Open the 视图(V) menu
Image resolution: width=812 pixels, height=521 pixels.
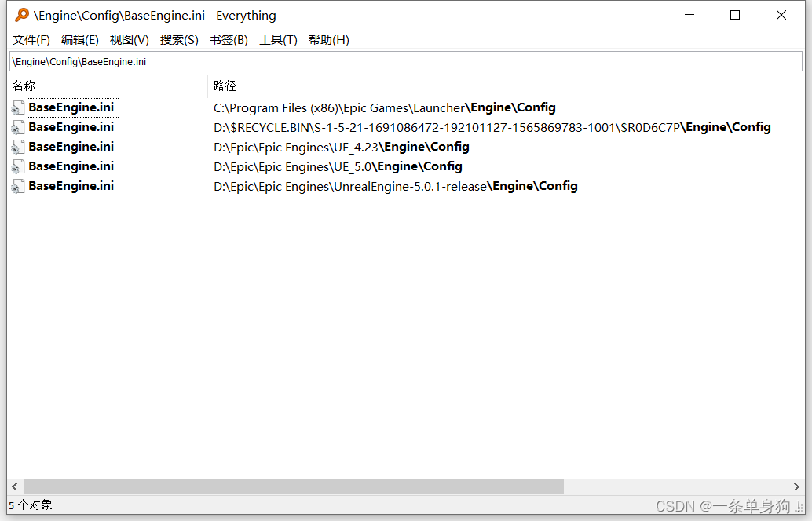(x=129, y=40)
